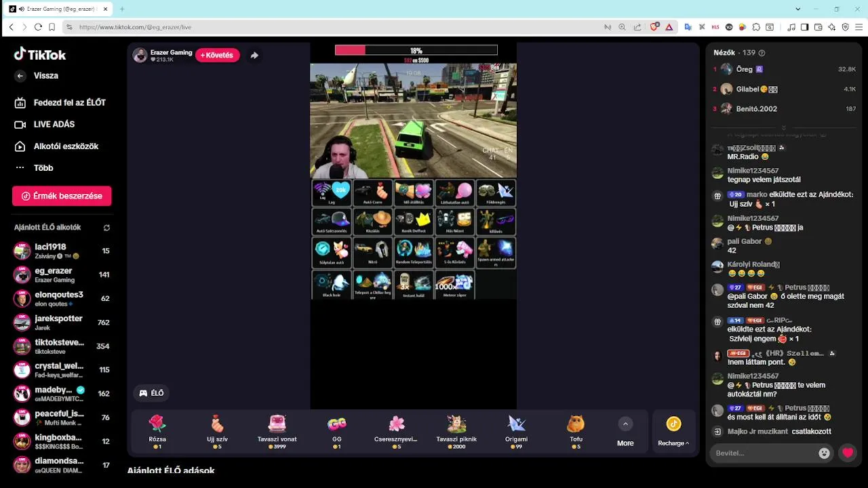Send the GG gift

336,431
